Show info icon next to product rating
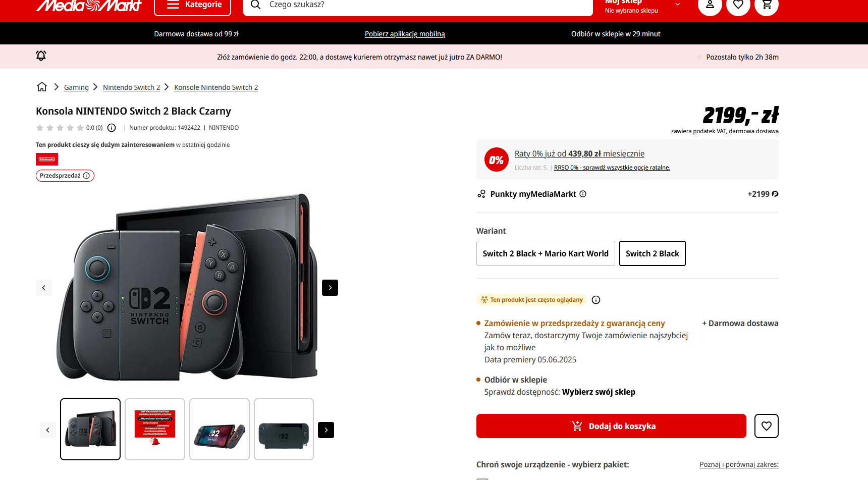Viewport: 868px width, 480px height. pos(112,128)
